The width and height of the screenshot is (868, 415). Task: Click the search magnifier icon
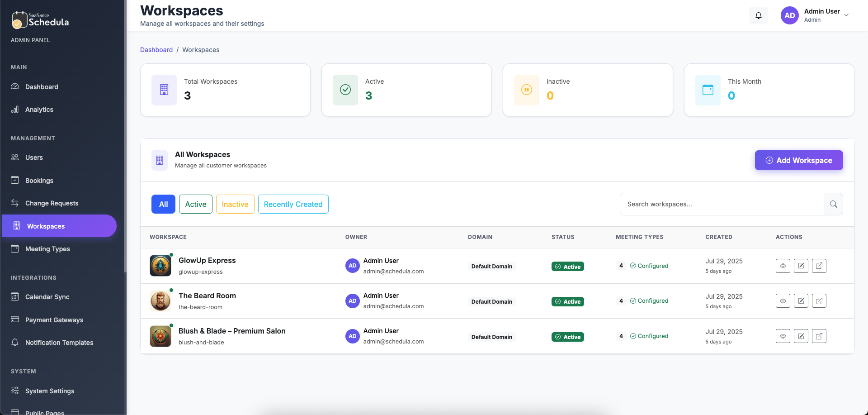click(x=834, y=204)
